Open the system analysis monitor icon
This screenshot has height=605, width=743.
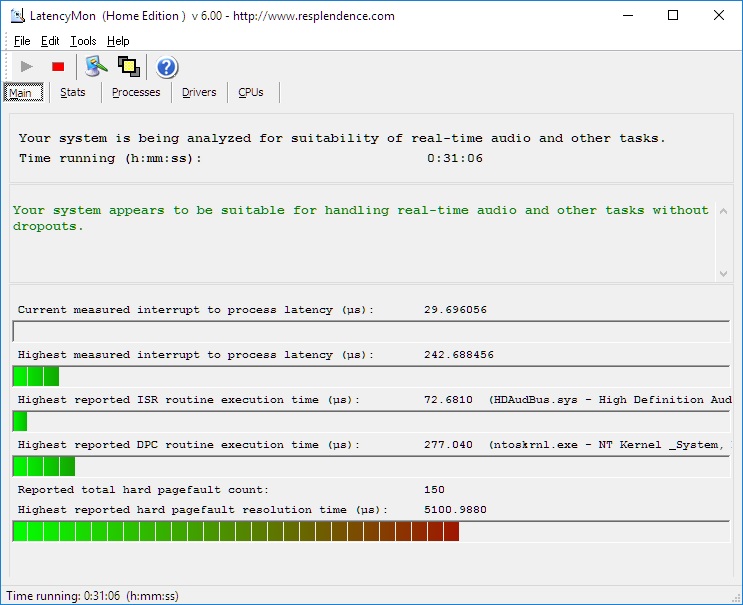click(96, 66)
